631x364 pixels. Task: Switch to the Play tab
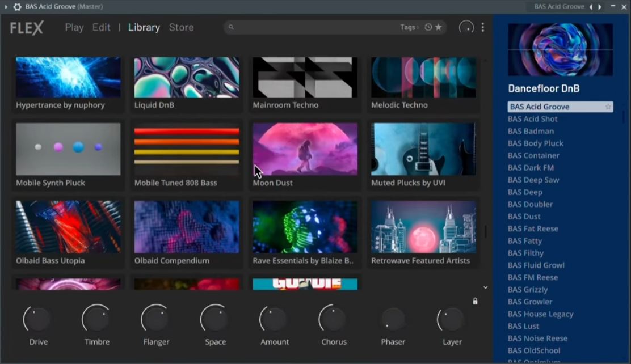[x=74, y=27]
